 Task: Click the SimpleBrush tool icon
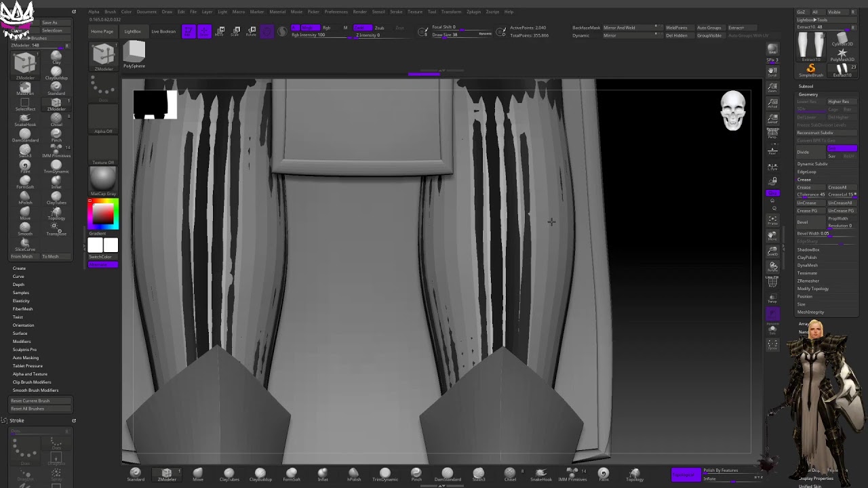click(x=811, y=70)
